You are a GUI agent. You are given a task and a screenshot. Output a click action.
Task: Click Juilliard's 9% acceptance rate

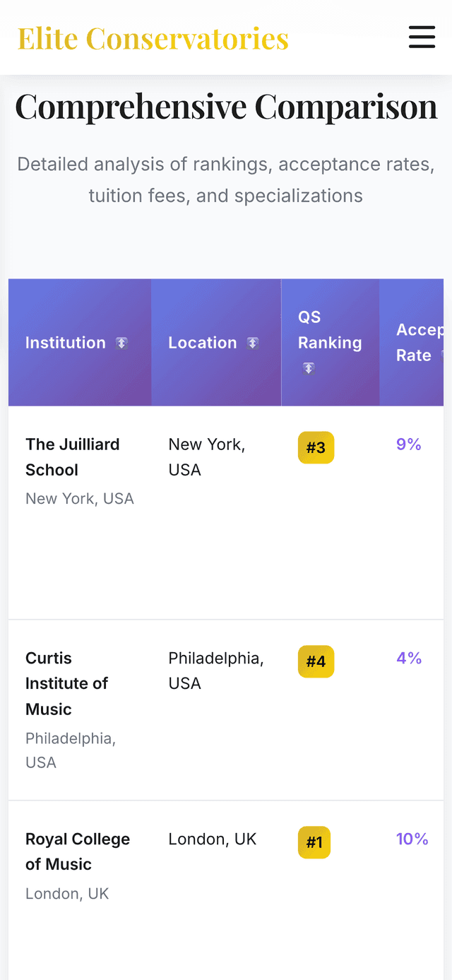409,444
